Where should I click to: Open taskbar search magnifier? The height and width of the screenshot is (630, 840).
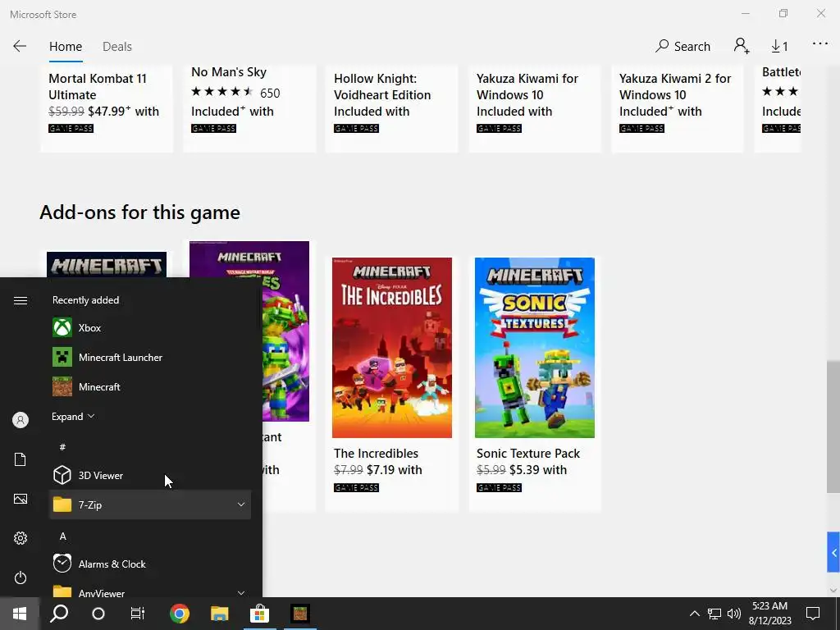tap(59, 614)
